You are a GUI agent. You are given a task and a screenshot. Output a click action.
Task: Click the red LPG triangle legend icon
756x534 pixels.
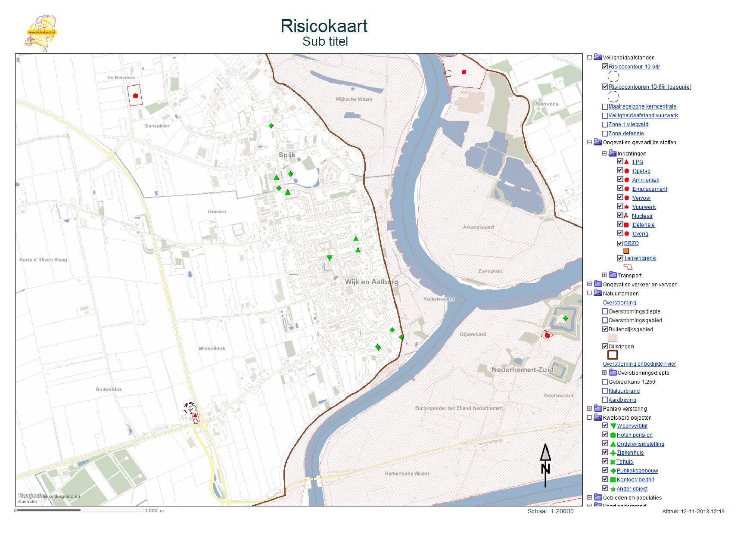click(x=626, y=162)
